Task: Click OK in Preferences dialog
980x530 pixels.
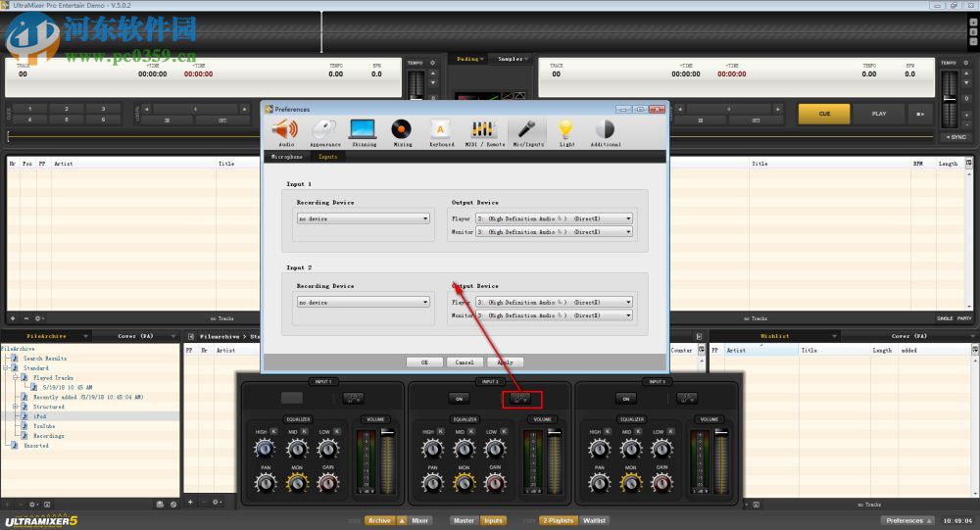Action: coord(424,362)
